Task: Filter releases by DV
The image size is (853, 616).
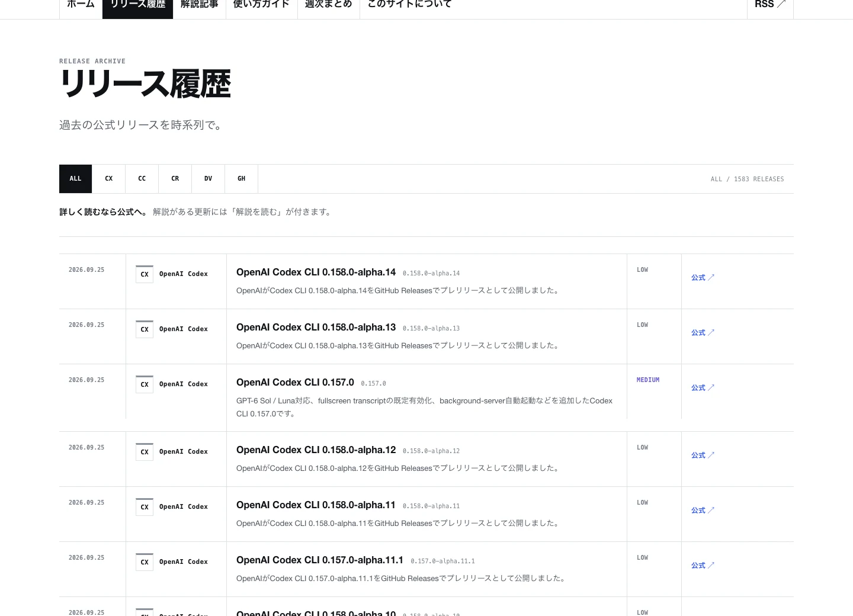Action: point(209,179)
